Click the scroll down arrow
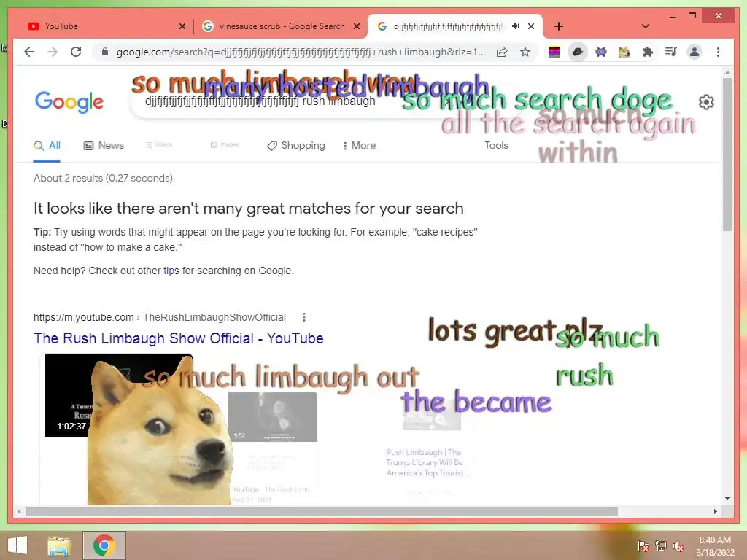 coord(727,499)
